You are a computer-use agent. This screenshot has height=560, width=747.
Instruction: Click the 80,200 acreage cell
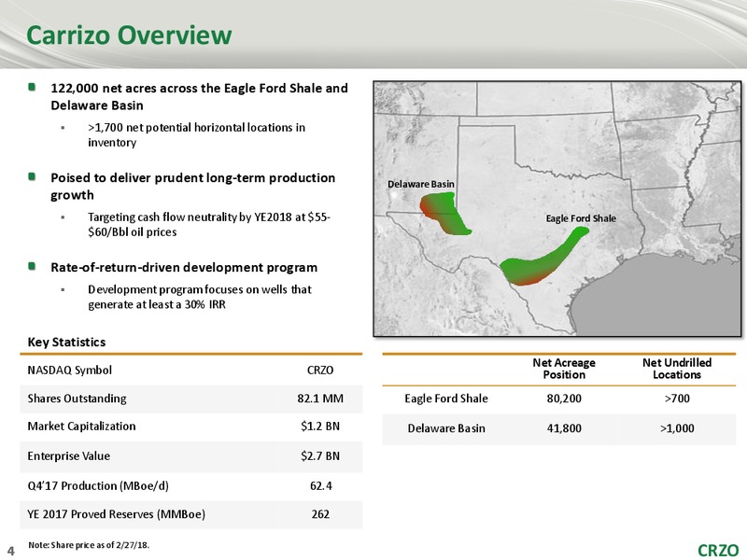[x=564, y=399]
